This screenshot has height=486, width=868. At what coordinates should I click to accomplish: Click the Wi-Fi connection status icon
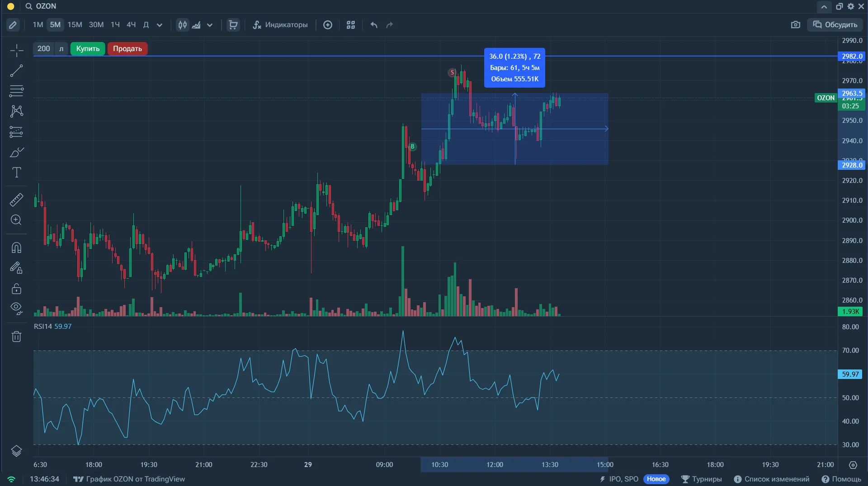11,479
